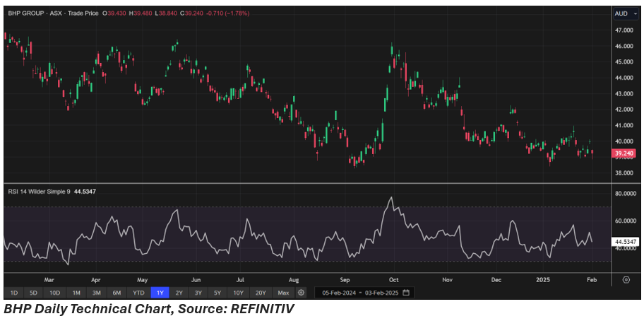Select the active 1Y time range
This screenshot has width=644, height=321.
160,293
